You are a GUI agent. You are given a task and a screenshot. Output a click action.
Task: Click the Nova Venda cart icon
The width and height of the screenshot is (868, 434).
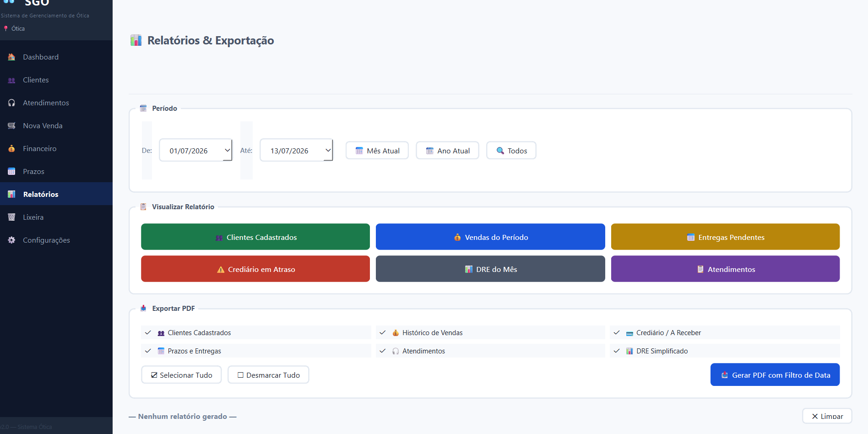pyautogui.click(x=11, y=125)
